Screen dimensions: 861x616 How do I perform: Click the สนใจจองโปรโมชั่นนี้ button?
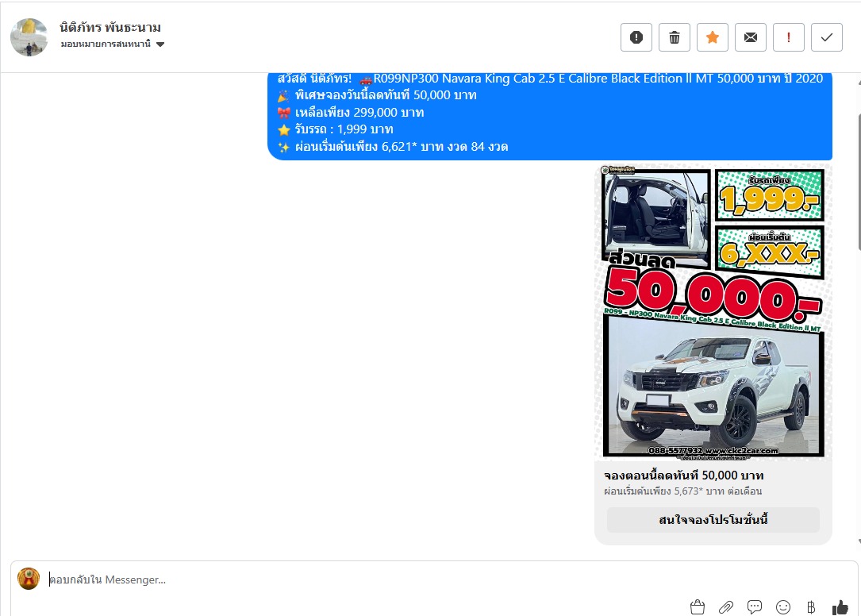(x=713, y=519)
